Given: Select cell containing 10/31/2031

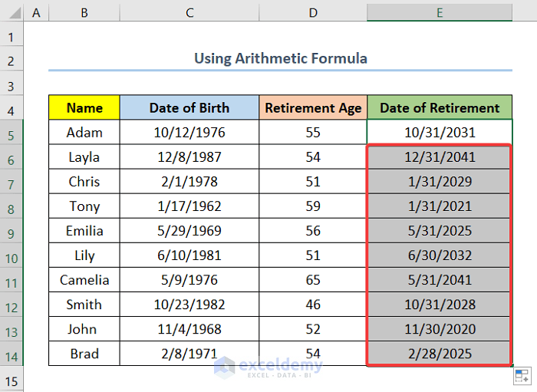Looking at the screenshot, I should [x=440, y=133].
